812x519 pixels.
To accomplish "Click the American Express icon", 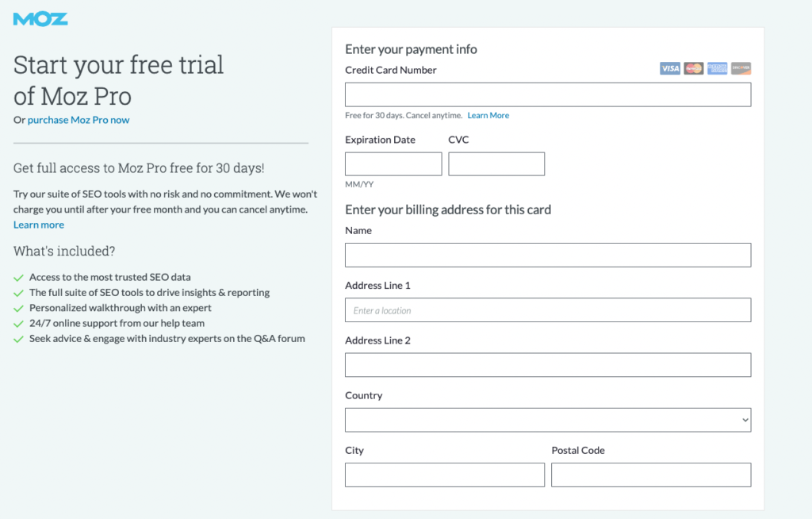I will tap(717, 68).
